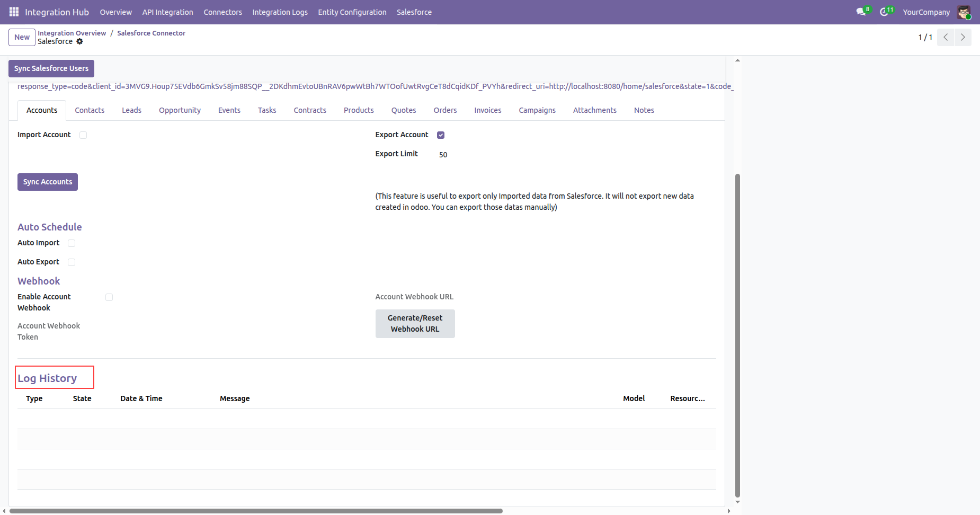This screenshot has width=980, height=515.
Task: Switch to the Notes tab
Action: (x=644, y=110)
